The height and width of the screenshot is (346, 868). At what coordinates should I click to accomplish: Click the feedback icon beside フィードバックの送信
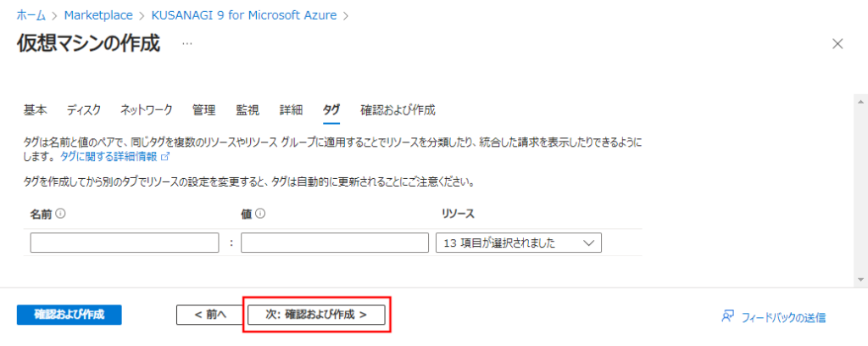tap(727, 316)
